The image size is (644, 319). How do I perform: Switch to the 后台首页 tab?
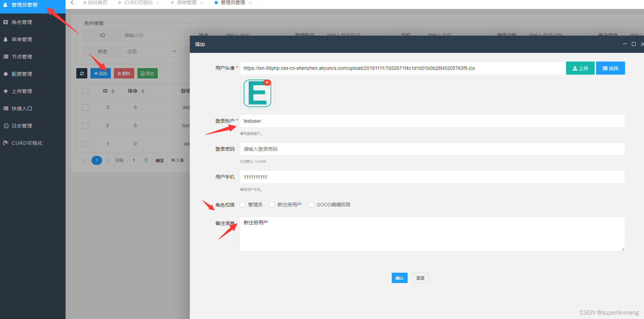tap(95, 3)
